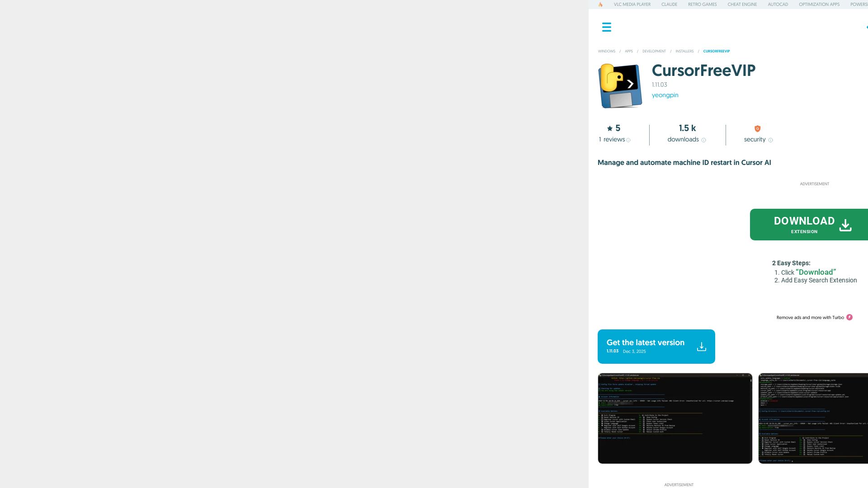Click the 1.5 k downloads count
The height and width of the screenshot is (488, 868).
(687, 128)
